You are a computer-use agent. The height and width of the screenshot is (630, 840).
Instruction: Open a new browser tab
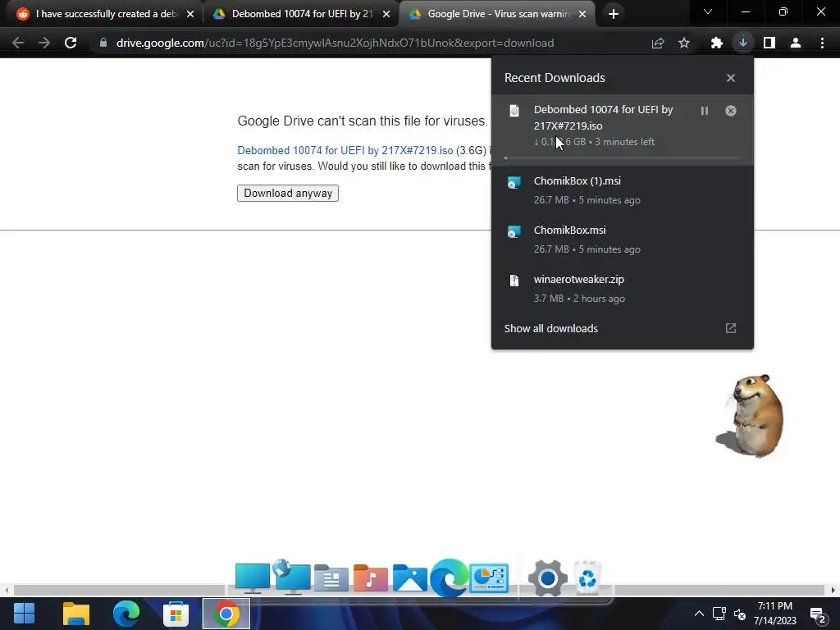614,14
